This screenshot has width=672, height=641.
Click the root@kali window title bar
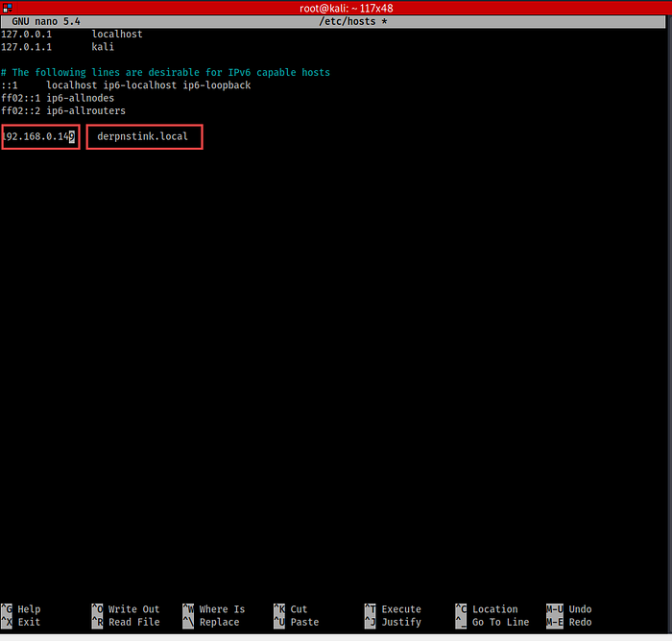click(336, 8)
